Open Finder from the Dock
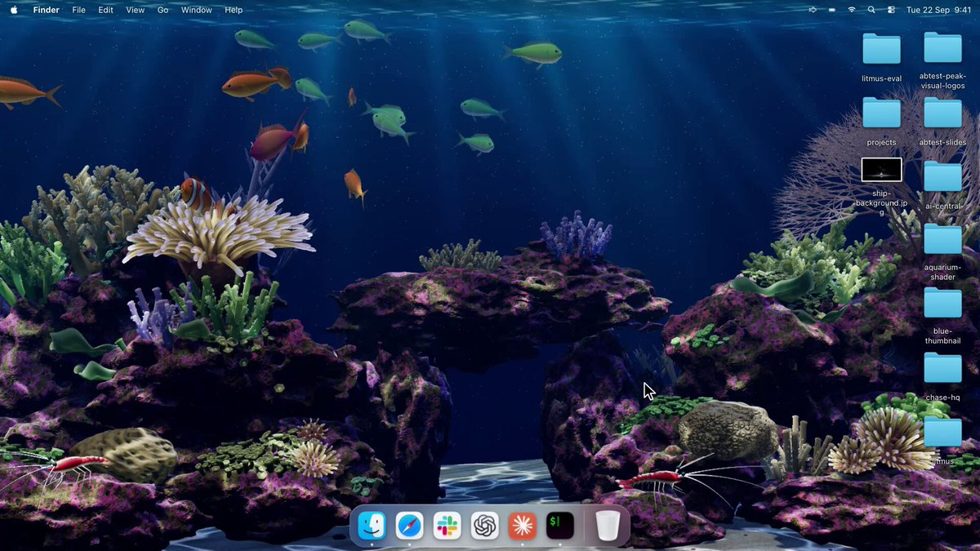The height and width of the screenshot is (551, 980). pyautogui.click(x=372, y=526)
